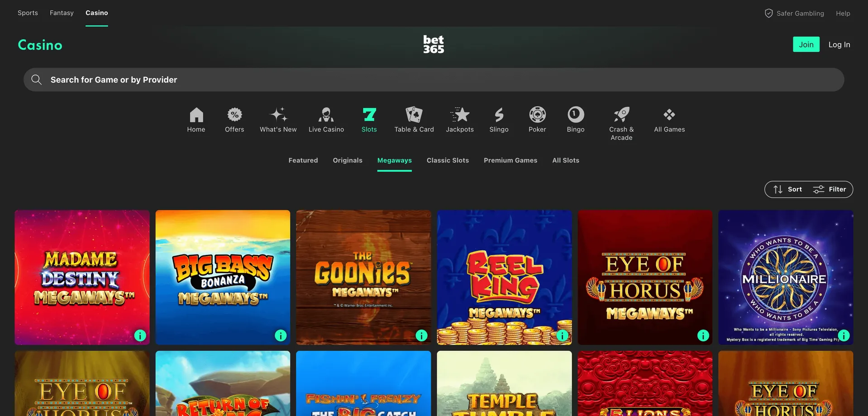Focus the game or provider search field
This screenshot has height=416, width=868.
coord(434,80)
